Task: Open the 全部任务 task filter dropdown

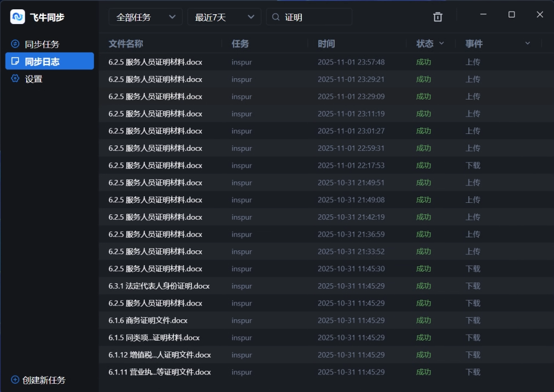Action: click(145, 17)
